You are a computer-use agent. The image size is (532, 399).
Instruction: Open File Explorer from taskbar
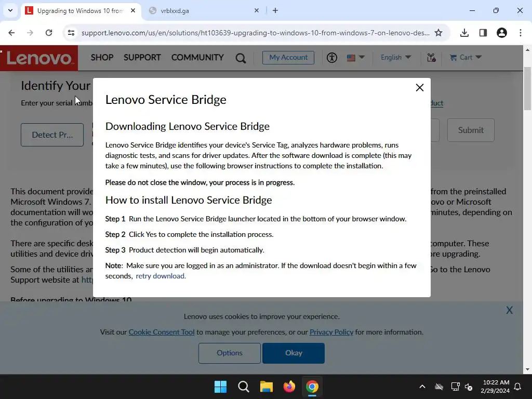click(267, 387)
